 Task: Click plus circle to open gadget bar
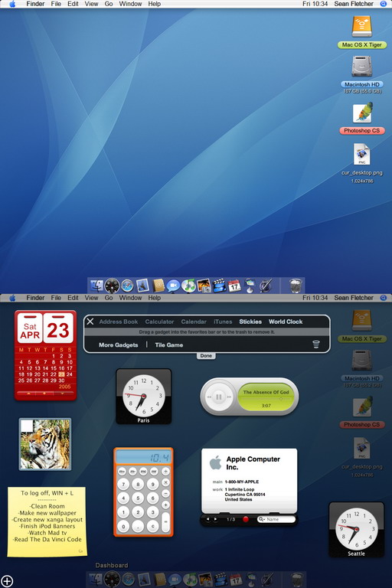7,581
